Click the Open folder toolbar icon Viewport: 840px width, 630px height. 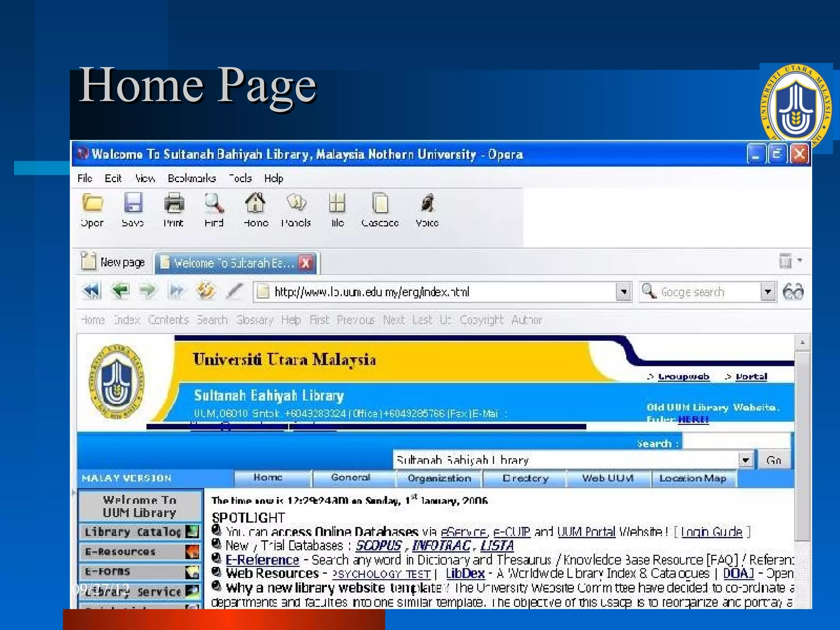[x=92, y=203]
